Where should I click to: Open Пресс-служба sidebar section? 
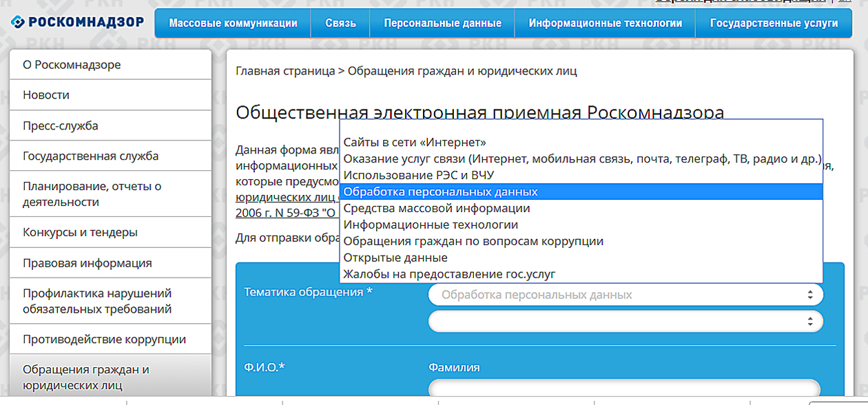click(110, 125)
